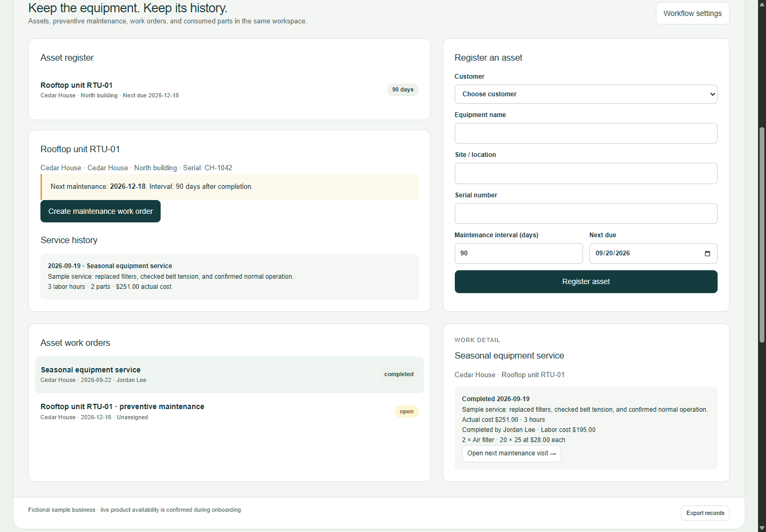Click Create maintenance work order
The height and width of the screenshot is (532, 766).
101,211
